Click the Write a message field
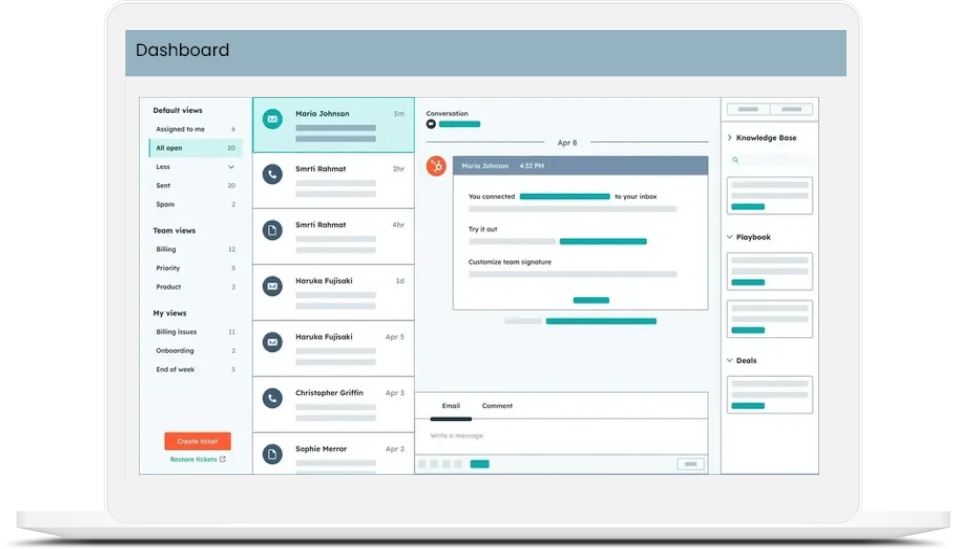The width and height of the screenshot is (953, 549). [560, 436]
